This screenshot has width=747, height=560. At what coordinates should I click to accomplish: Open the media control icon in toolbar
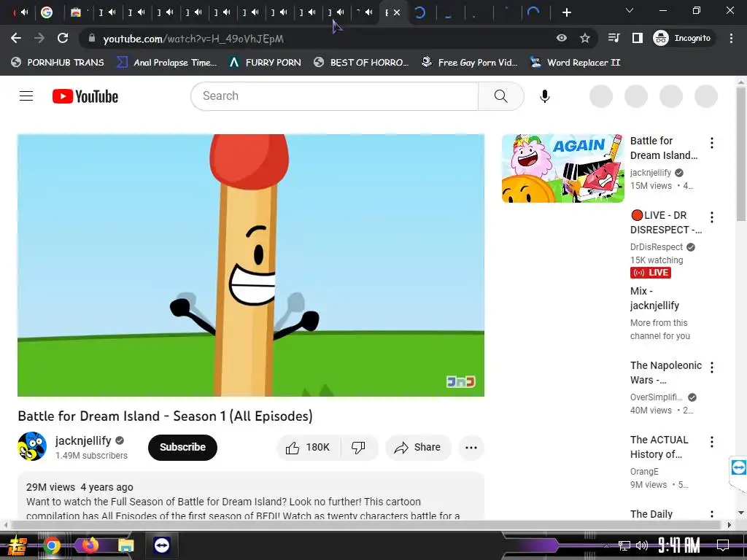tap(614, 38)
